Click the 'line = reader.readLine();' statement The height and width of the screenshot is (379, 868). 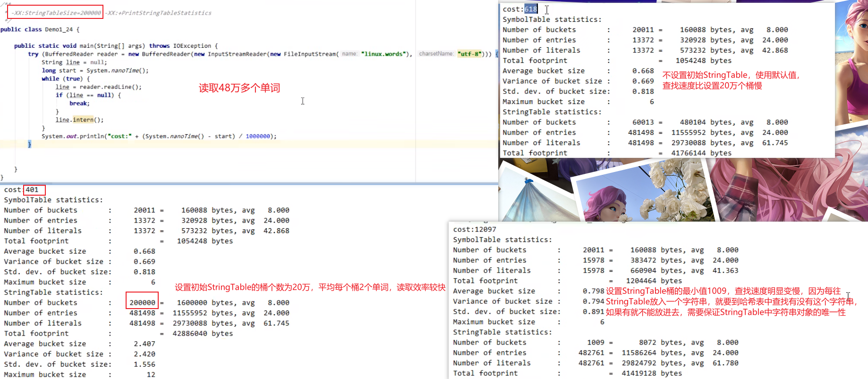99,87
